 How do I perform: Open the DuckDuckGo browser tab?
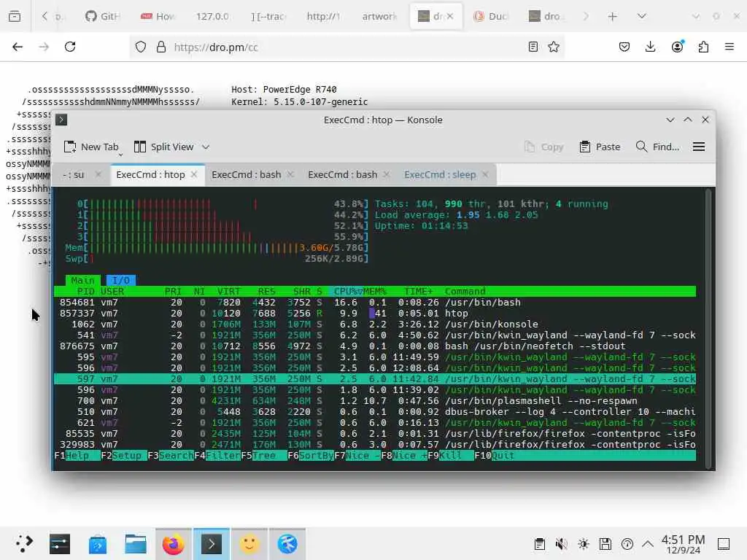pos(491,16)
